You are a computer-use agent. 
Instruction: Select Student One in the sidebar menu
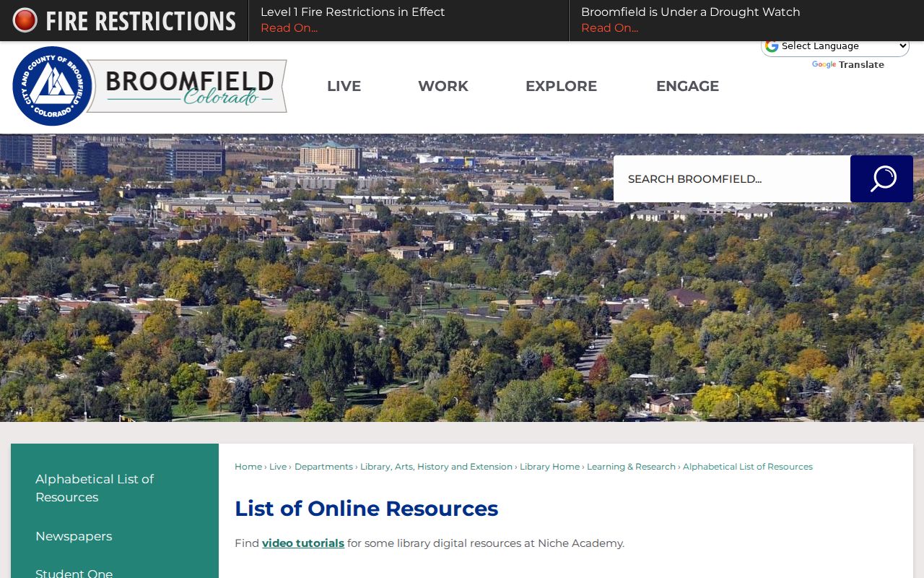tap(74, 573)
